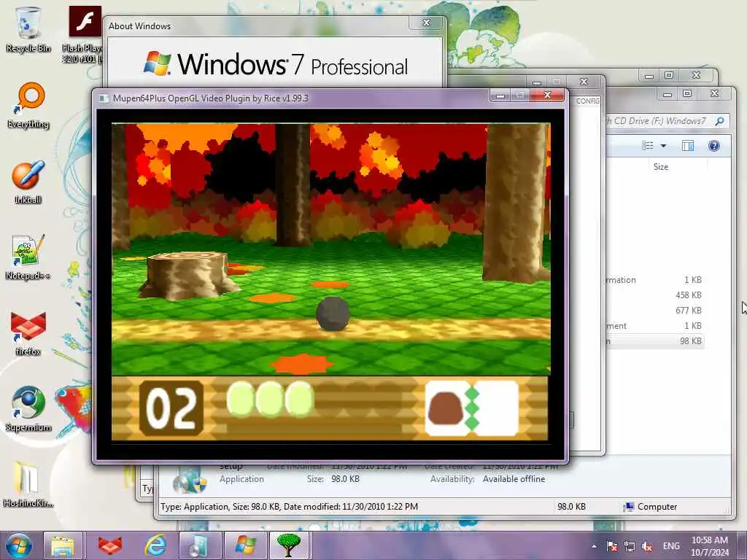
Task: Show hidden tray icons arrow
Action: tap(594, 546)
